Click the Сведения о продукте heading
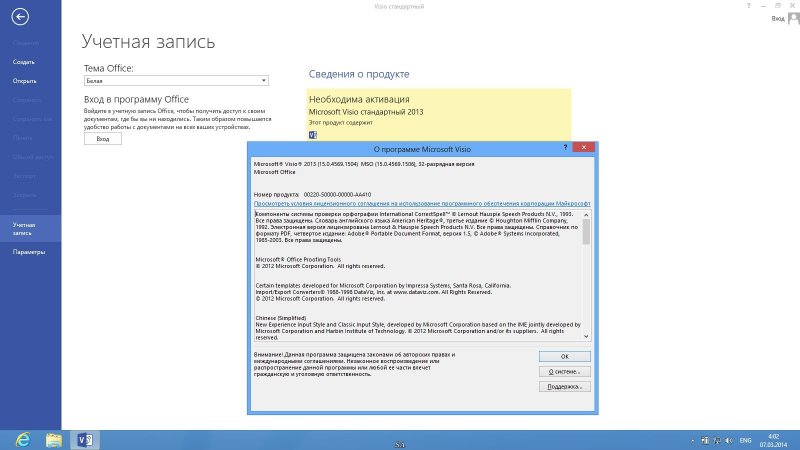 point(359,74)
